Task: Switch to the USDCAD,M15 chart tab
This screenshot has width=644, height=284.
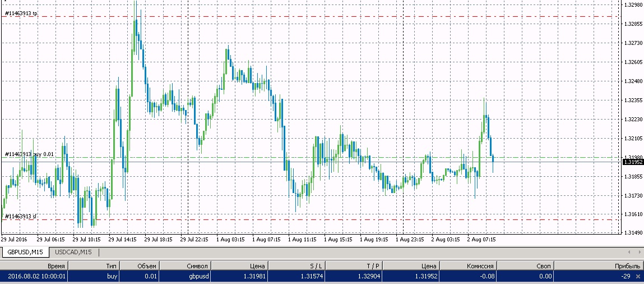Action: tap(73, 253)
